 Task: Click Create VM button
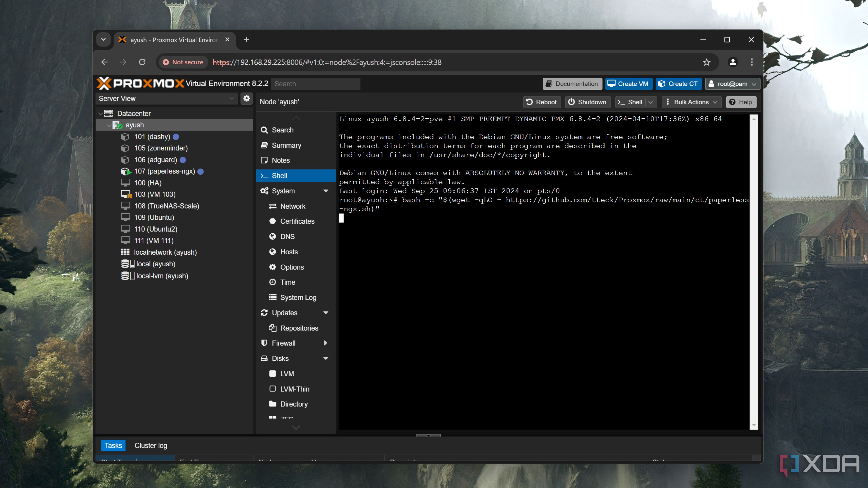tap(629, 84)
